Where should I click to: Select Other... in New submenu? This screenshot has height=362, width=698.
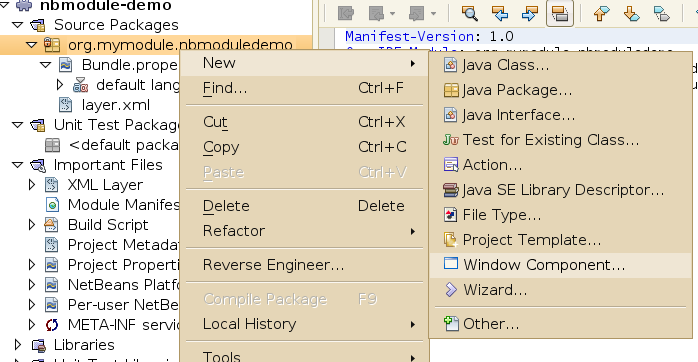tap(560, 324)
